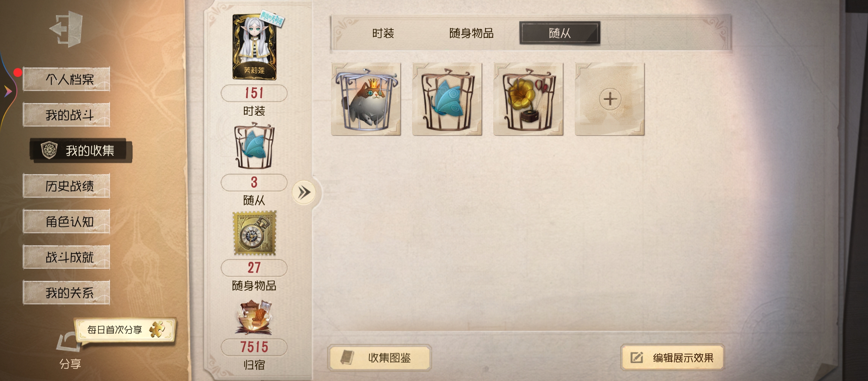
Task: Open the 归宿 furniture icon
Action: click(x=254, y=317)
